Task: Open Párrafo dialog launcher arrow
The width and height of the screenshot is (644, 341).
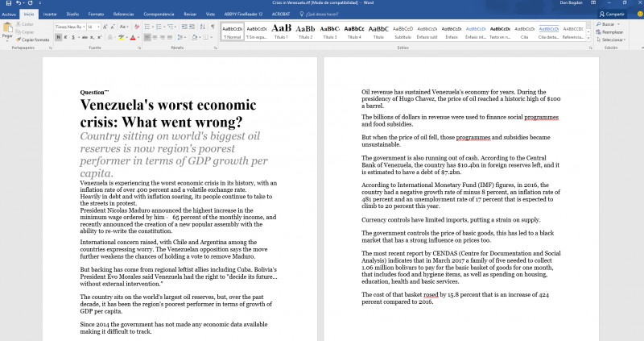Action: 215,48
